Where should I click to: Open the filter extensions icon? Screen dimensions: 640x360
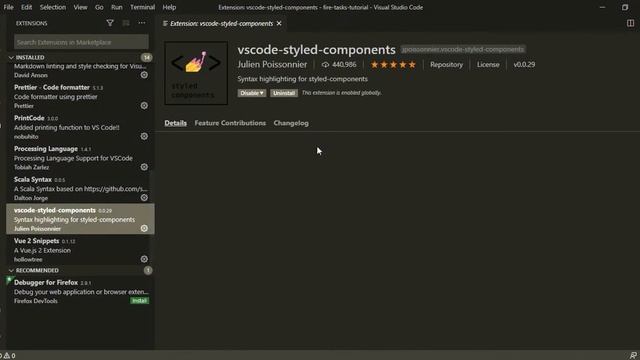pyautogui.click(x=110, y=23)
